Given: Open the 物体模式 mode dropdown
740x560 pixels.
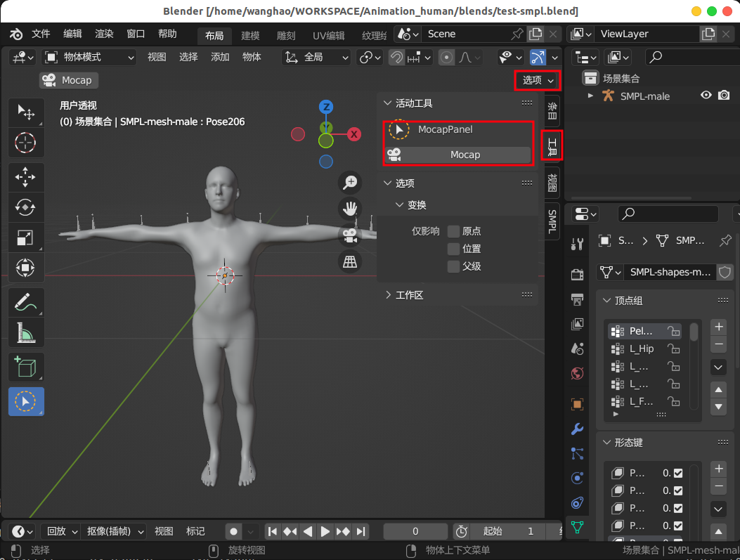Looking at the screenshot, I should coord(89,58).
